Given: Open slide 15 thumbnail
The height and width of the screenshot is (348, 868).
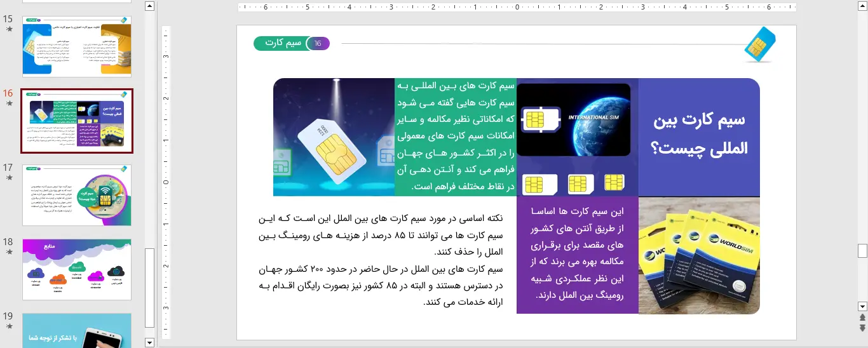Looking at the screenshot, I should 76,46.
